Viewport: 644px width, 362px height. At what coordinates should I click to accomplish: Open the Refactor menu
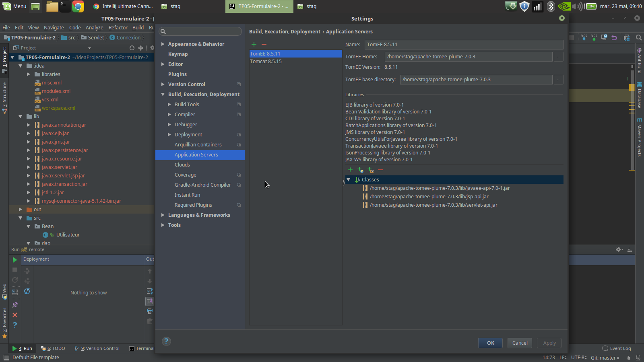[118, 28]
